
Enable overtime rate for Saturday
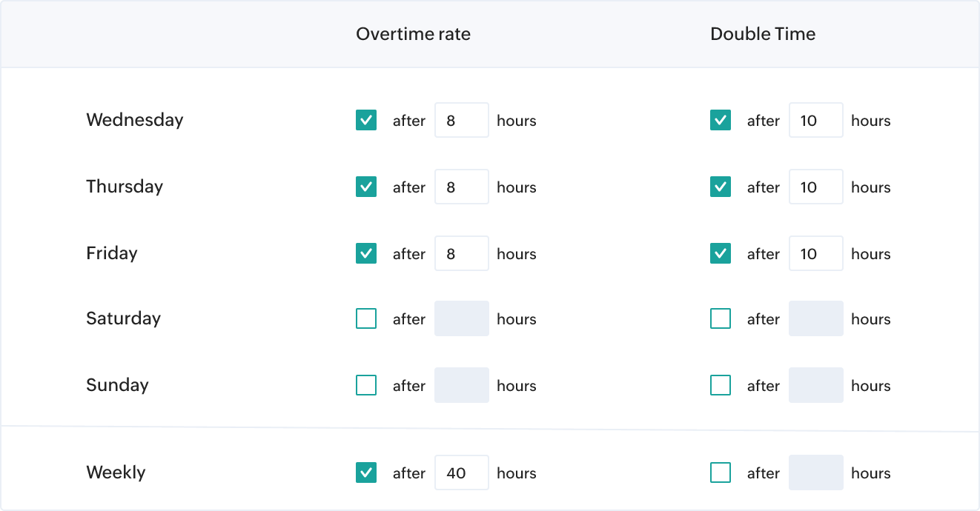pos(365,318)
